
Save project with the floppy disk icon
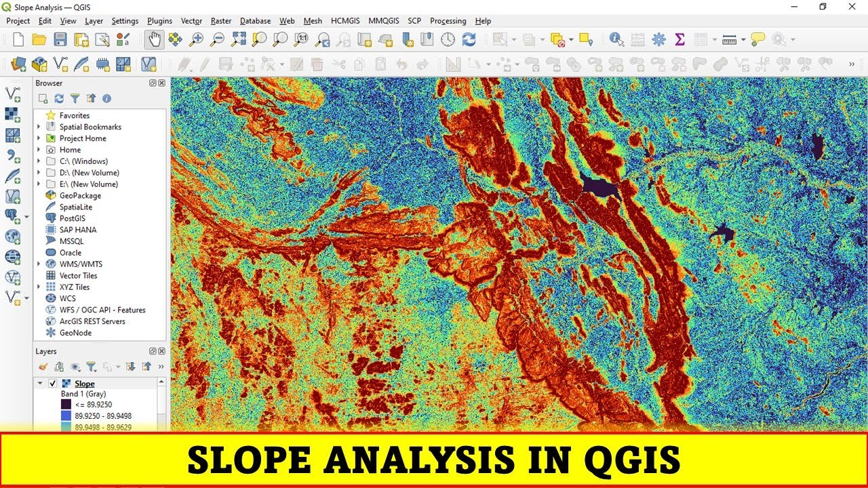[x=60, y=39]
